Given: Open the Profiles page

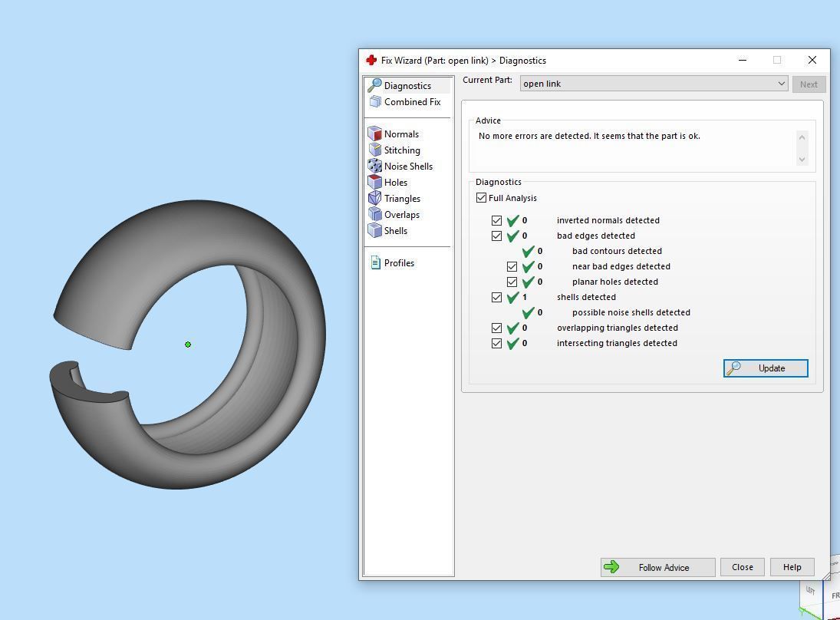Looking at the screenshot, I should click(399, 262).
